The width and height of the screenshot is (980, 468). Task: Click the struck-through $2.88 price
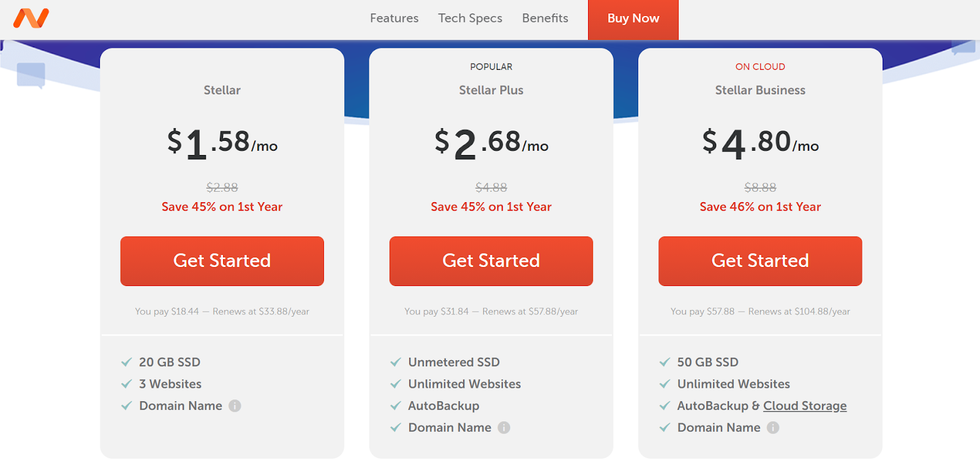click(222, 187)
